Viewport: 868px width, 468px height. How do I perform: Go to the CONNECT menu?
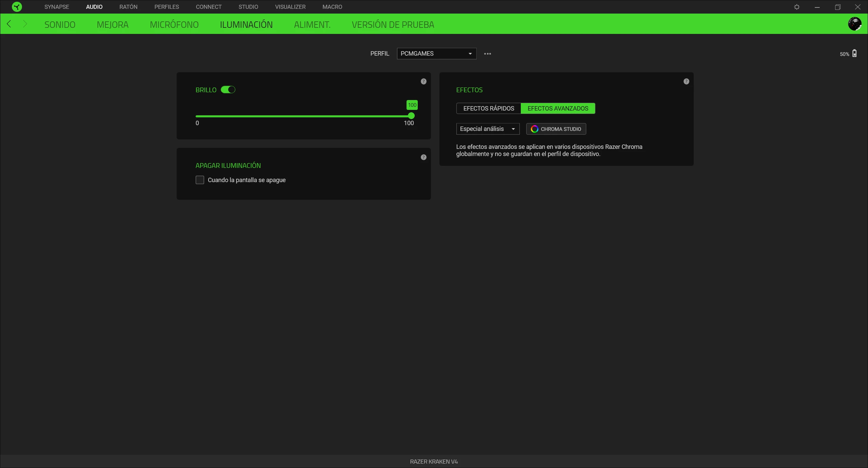coord(209,7)
